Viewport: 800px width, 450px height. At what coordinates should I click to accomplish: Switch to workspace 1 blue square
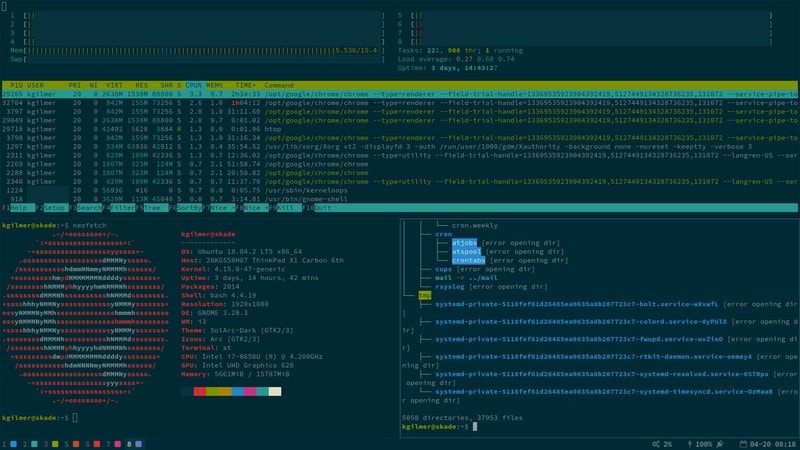14,444
